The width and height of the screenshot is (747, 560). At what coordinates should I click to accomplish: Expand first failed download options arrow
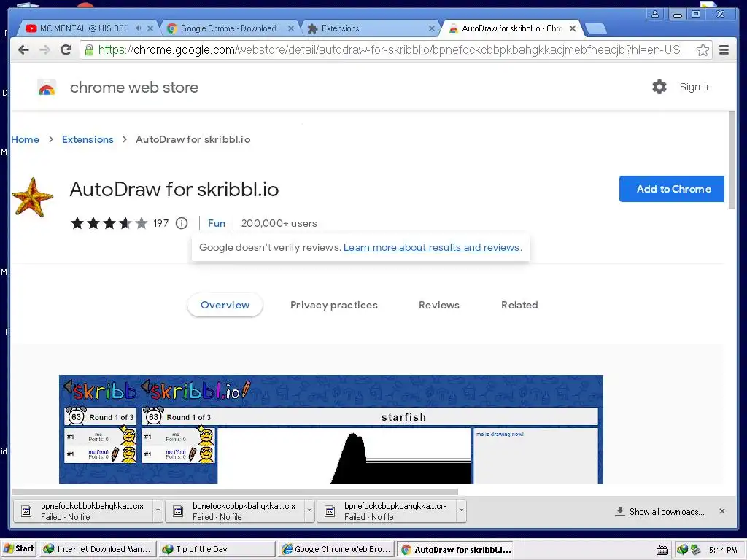[x=158, y=510]
